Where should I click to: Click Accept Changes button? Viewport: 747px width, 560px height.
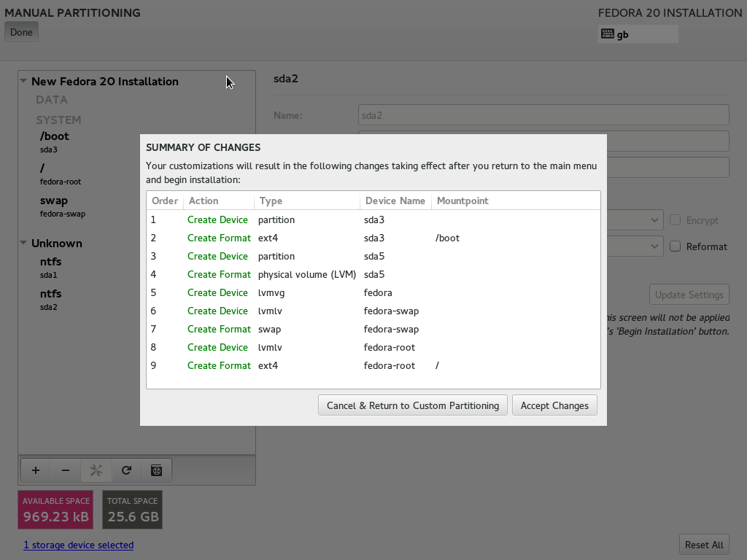[x=554, y=405]
